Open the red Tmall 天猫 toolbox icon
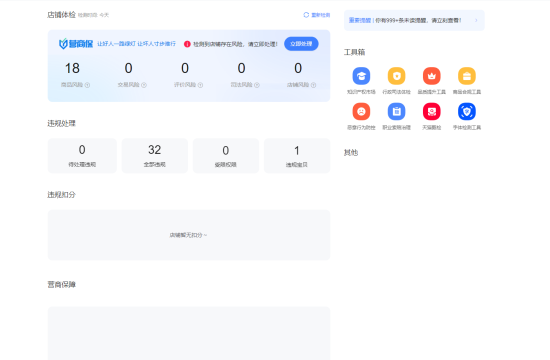Screen dimensions: 550x360 coord(431,112)
